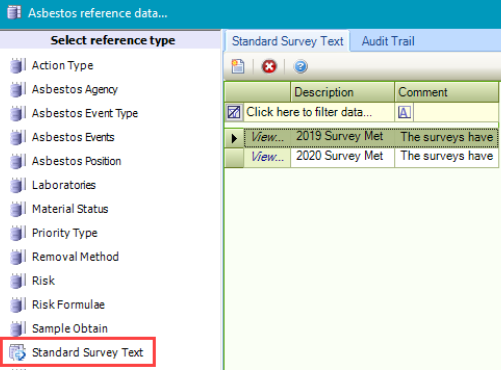Select the Laboratories reference type
This screenshot has height=370, width=501.
coord(64,185)
